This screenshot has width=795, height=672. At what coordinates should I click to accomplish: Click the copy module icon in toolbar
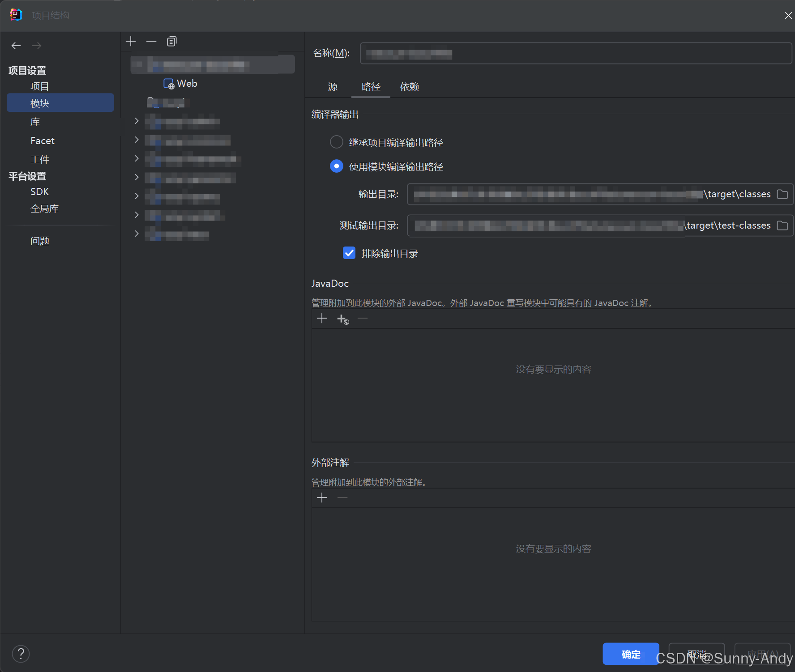(171, 41)
